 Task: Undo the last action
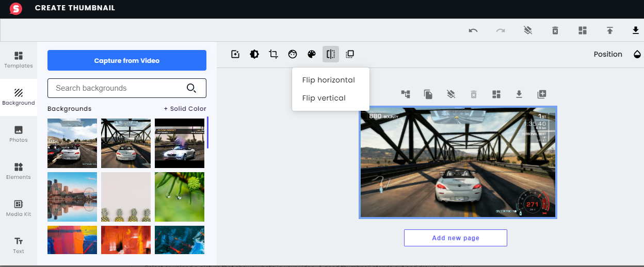click(x=473, y=30)
